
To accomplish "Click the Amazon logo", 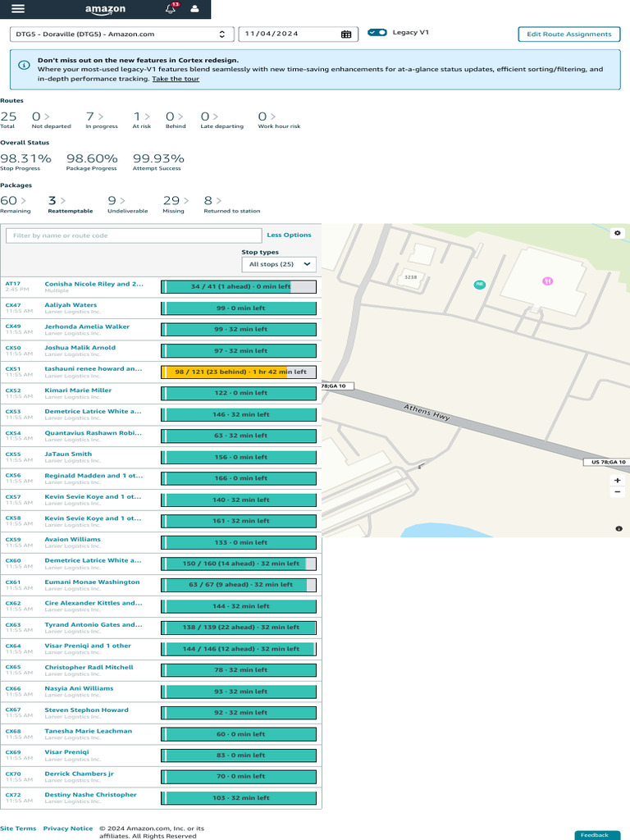I will coord(106,9).
